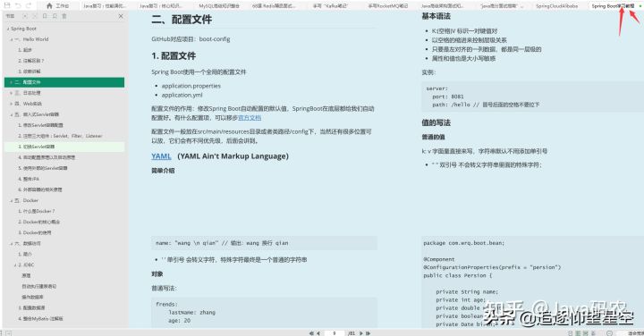Open the YAML hyperlink heading
This screenshot has width=644, height=336.
click(x=161, y=156)
